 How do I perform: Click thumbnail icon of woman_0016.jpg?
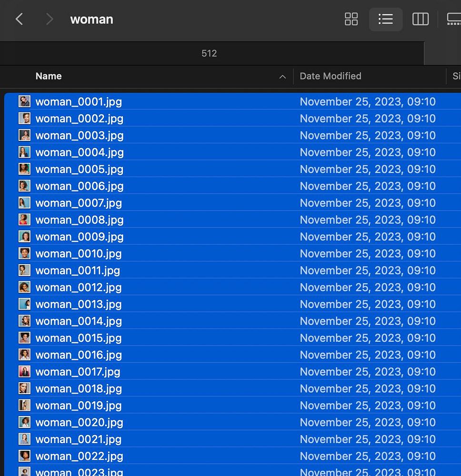[24, 355]
